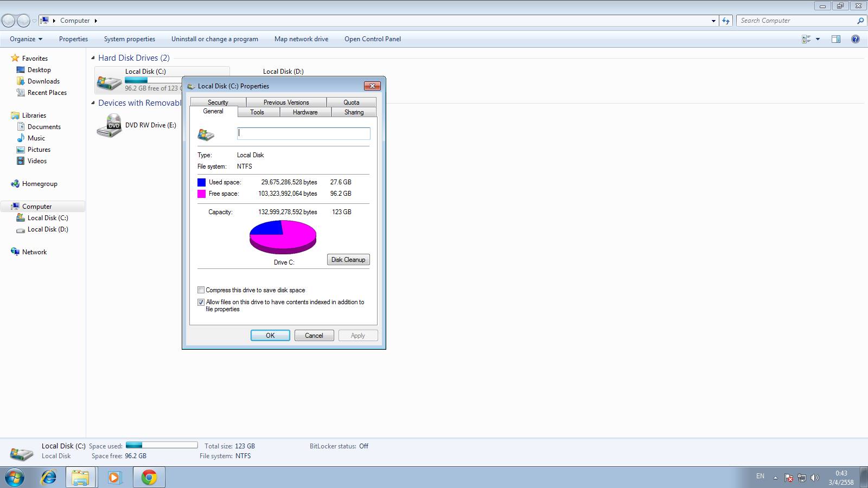868x488 pixels.
Task: Change the view using the view icon
Action: tap(806, 39)
